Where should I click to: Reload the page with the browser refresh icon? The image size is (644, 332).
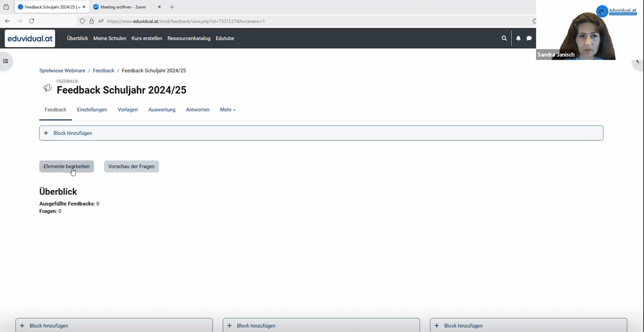click(32, 21)
